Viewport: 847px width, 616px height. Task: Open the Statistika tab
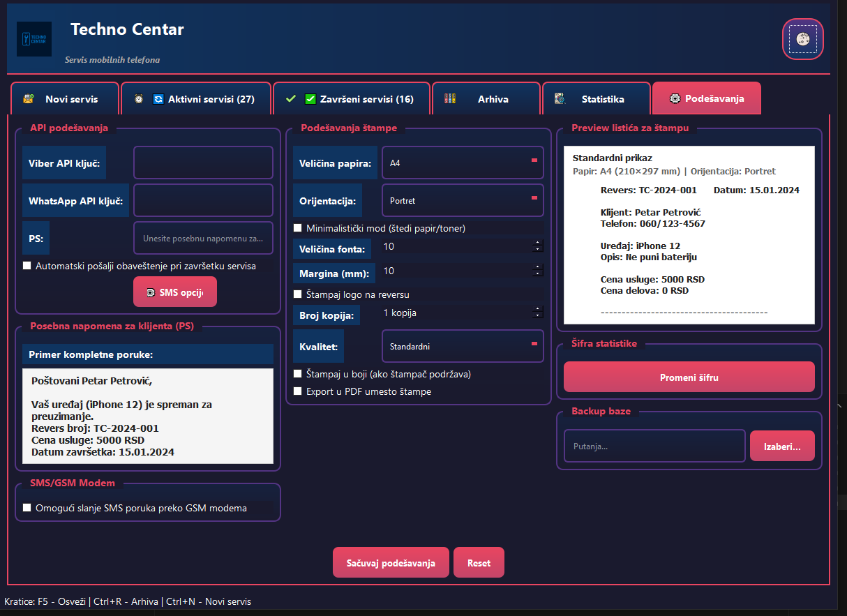tap(596, 99)
